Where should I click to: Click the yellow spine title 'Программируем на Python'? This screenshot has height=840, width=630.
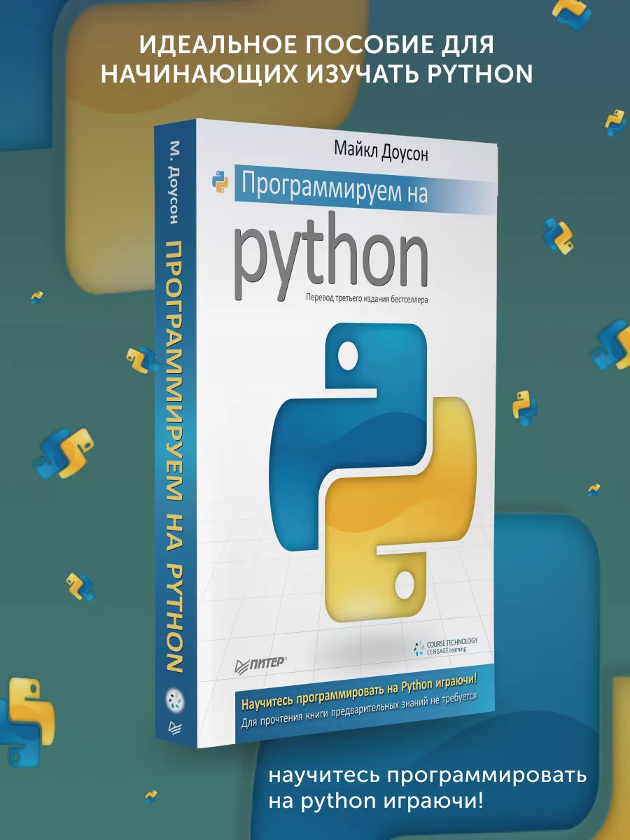coord(171,455)
